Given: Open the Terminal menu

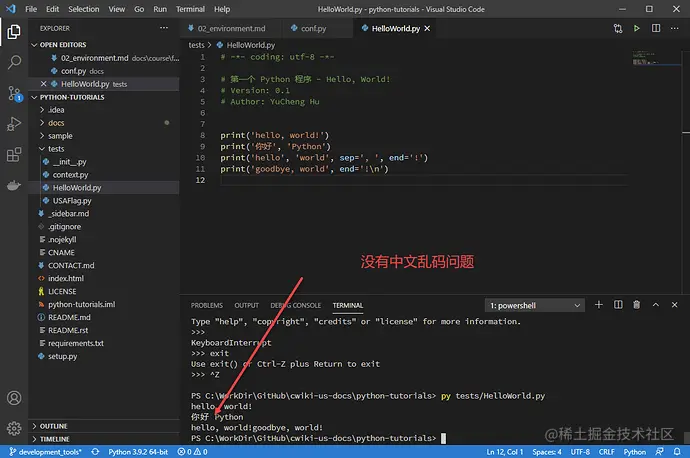Looking at the screenshot, I should pos(190,9).
